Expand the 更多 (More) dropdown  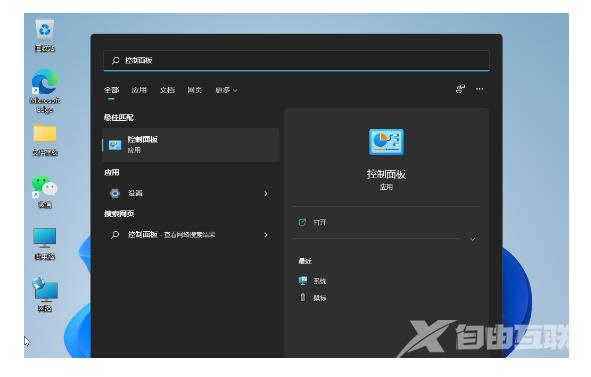tap(226, 90)
